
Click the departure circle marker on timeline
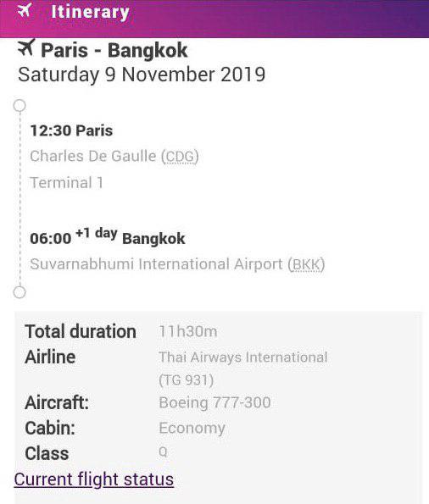click(x=19, y=106)
